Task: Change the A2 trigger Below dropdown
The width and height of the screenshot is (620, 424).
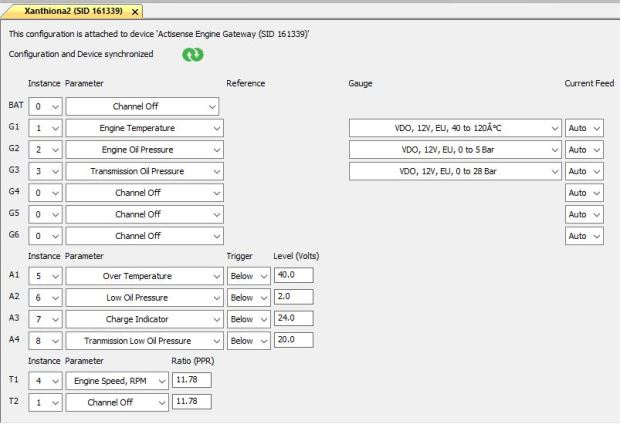Action: pos(249,297)
